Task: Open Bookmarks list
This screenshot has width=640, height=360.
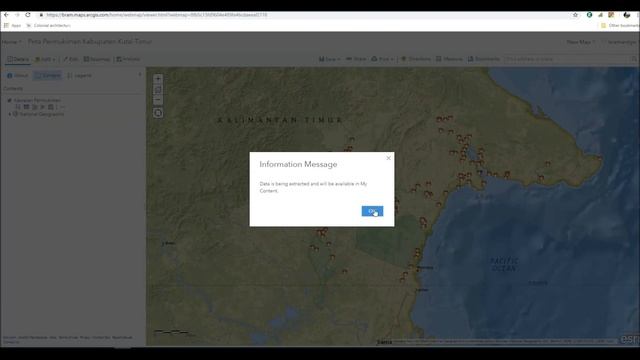Action: tap(484, 59)
